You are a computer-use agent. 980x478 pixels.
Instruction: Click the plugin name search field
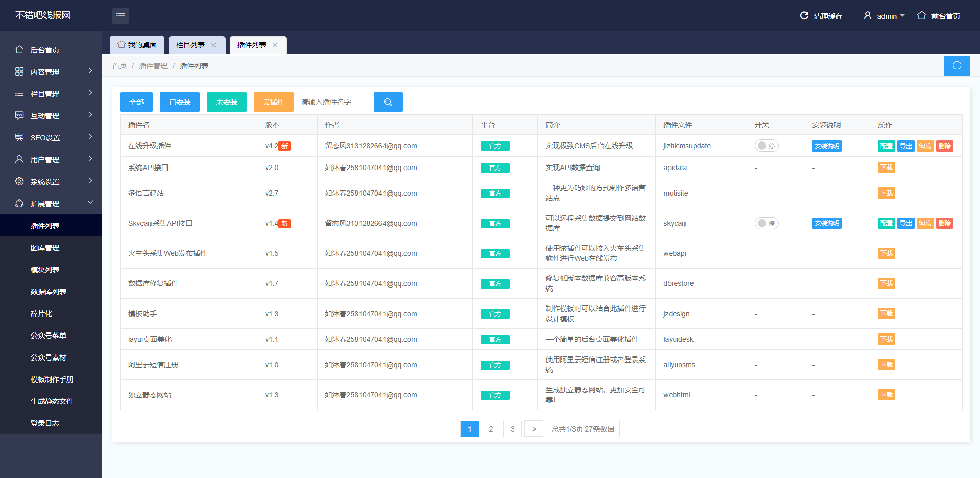pos(334,102)
